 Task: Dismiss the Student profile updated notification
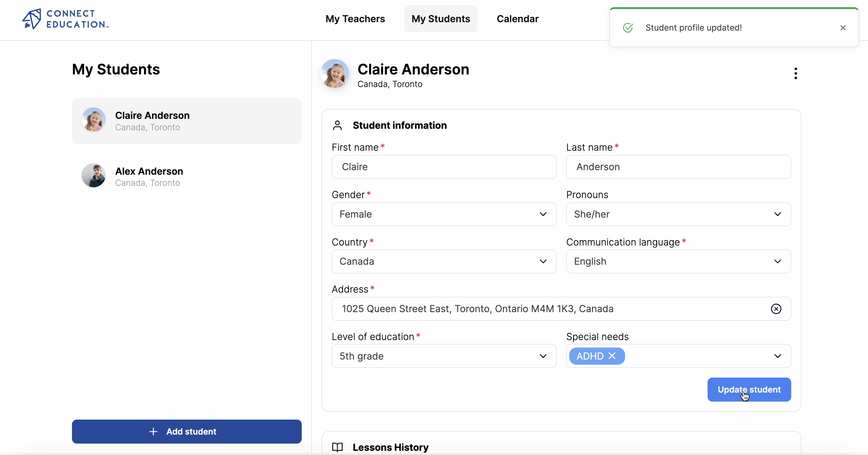point(843,28)
